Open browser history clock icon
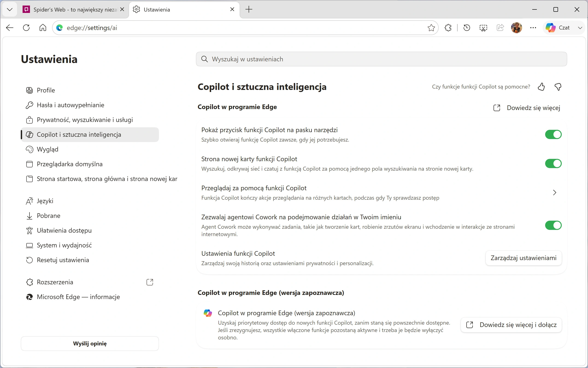 click(x=467, y=28)
